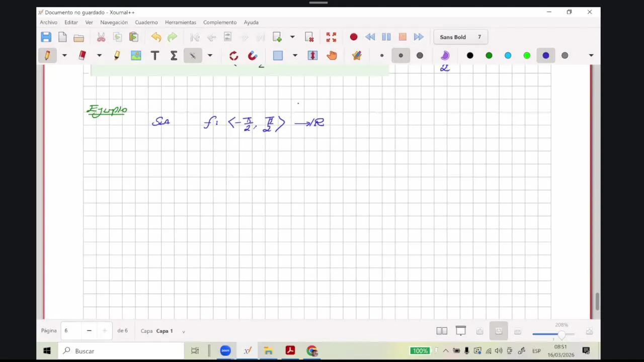Select the Text tool
The image size is (644, 362).
(x=155, y=55)
